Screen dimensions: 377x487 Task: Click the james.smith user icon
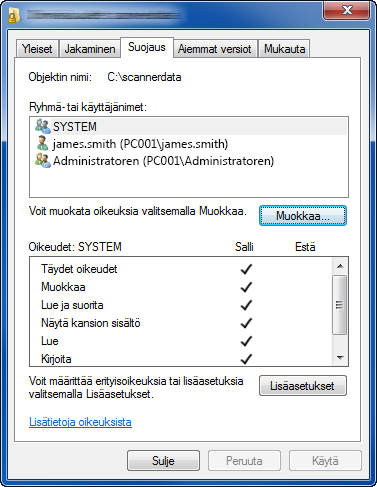point(43,143)
